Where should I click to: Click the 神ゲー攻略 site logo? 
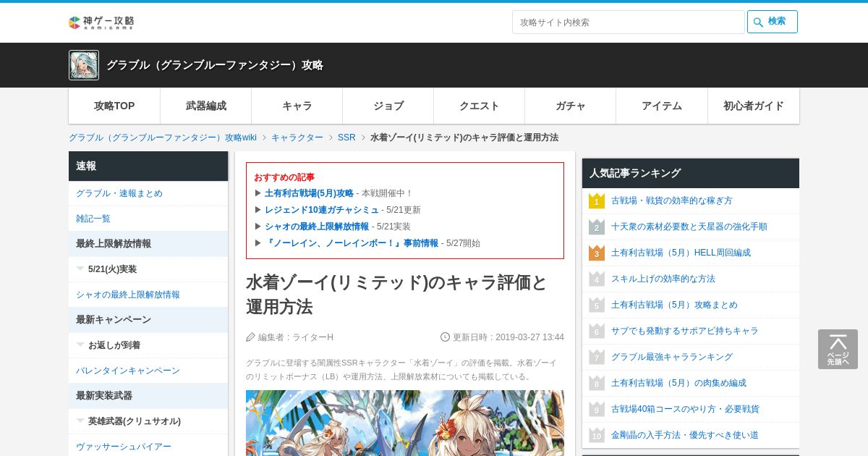click(x=101, y=22)
